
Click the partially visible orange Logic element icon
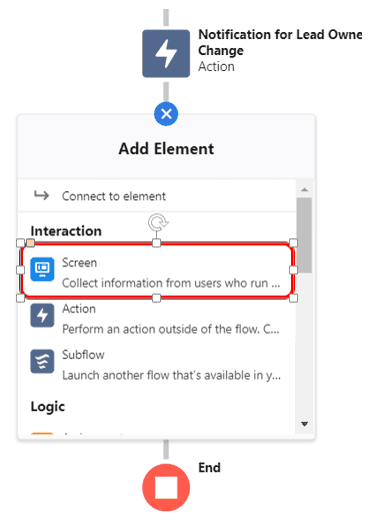click(x=42, y=433)
